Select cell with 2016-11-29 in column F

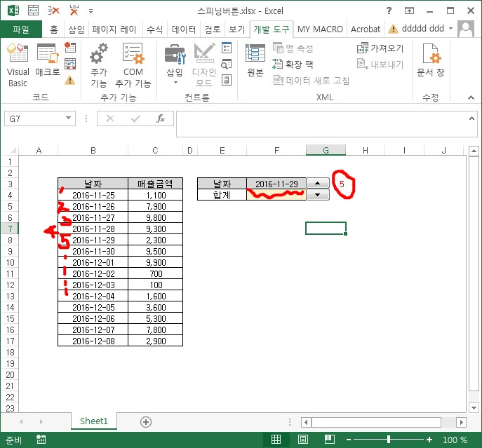276,184
